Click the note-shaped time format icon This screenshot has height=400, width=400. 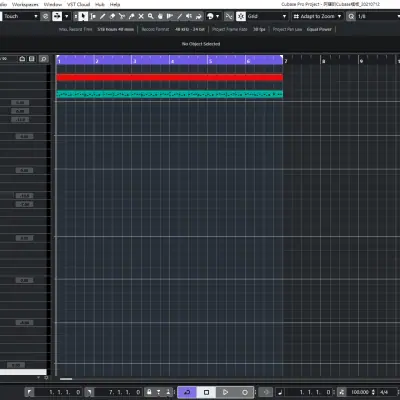point(280,392)
